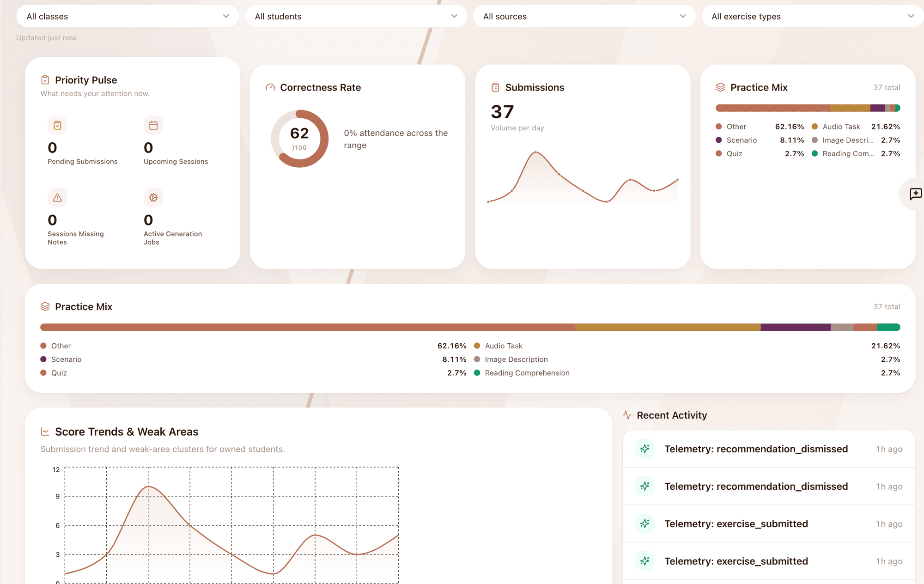Click truncated 'Reading Com...' legend in small card
924x584 pixels.
tap(848, 153)
